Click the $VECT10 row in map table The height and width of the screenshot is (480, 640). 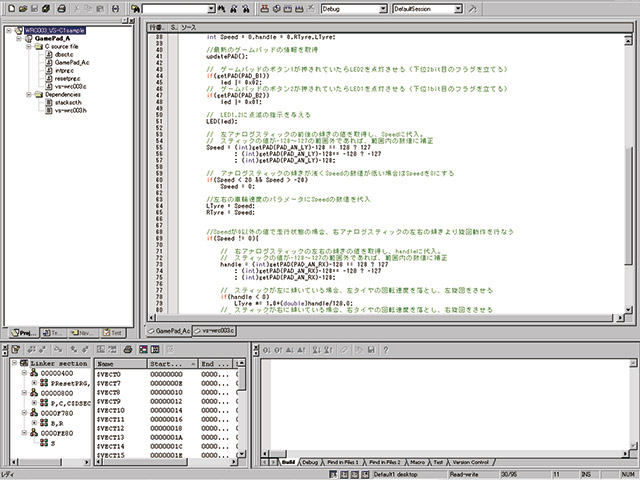click(167, 410)
